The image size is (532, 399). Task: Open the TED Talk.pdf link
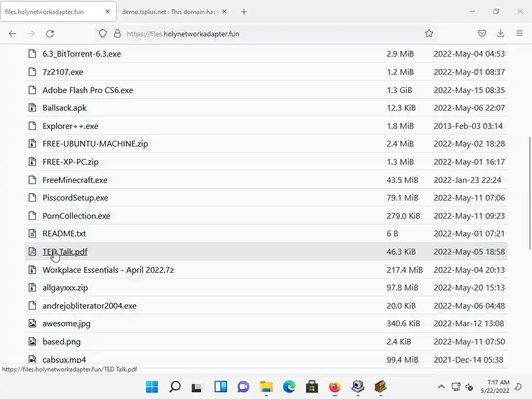coord(65,252)
